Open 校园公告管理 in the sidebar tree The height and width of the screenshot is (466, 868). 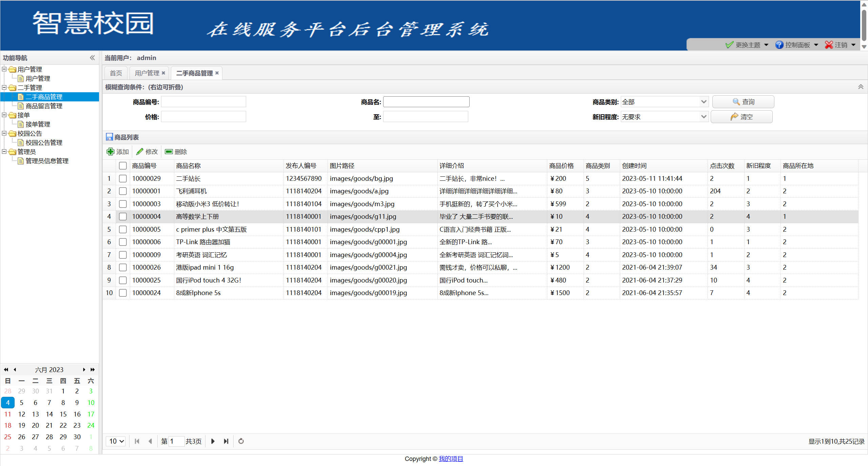[44, 142]
